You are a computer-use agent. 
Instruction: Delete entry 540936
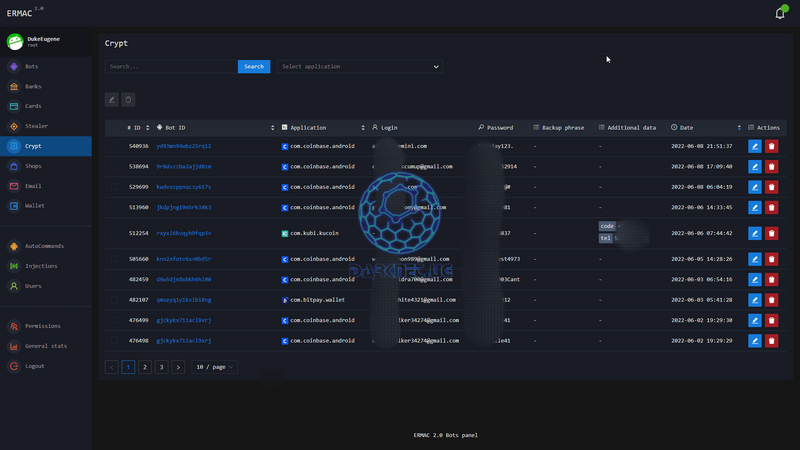coord(771,146)
